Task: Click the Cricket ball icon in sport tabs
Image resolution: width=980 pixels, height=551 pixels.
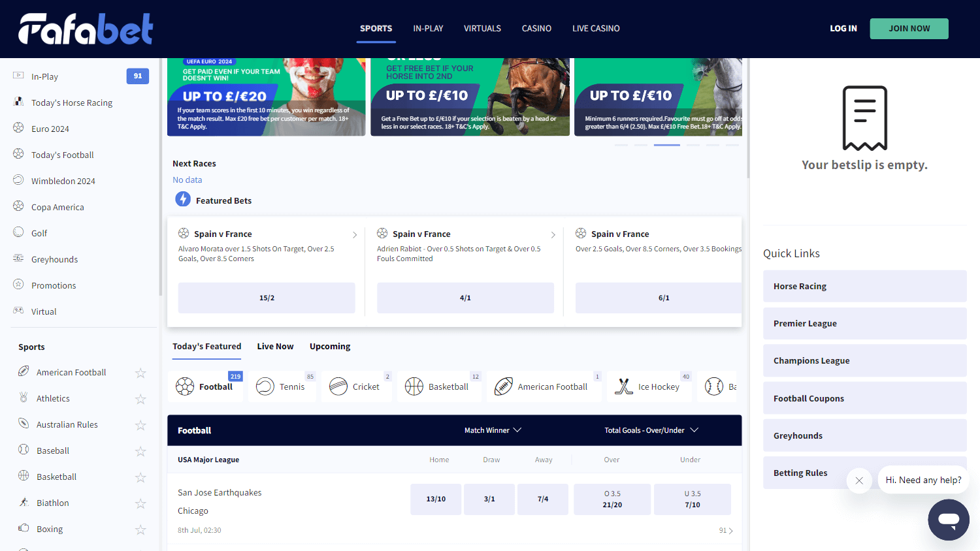Action: [338, 386]
